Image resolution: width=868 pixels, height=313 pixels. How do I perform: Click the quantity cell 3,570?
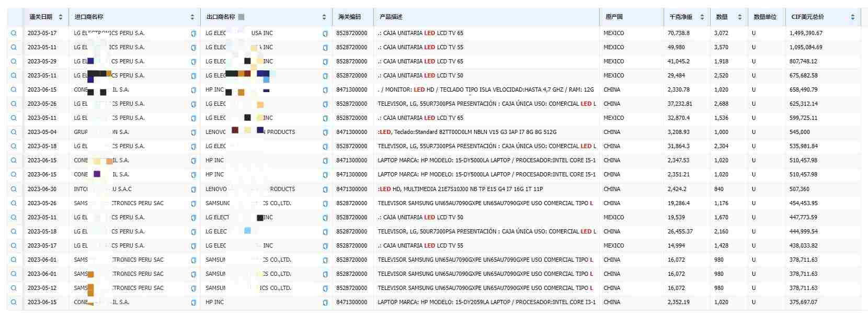point(721,47)
